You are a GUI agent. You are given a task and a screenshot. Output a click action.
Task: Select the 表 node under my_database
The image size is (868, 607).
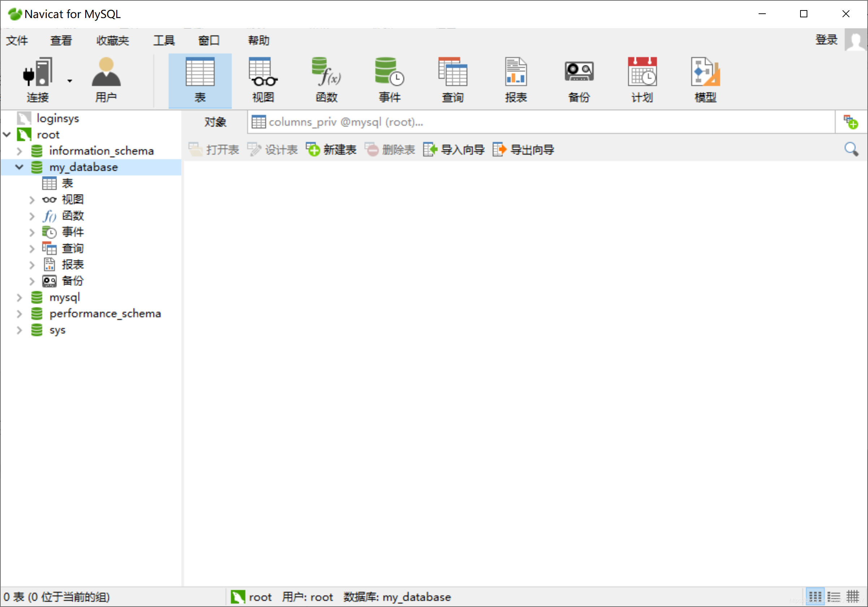67,183
